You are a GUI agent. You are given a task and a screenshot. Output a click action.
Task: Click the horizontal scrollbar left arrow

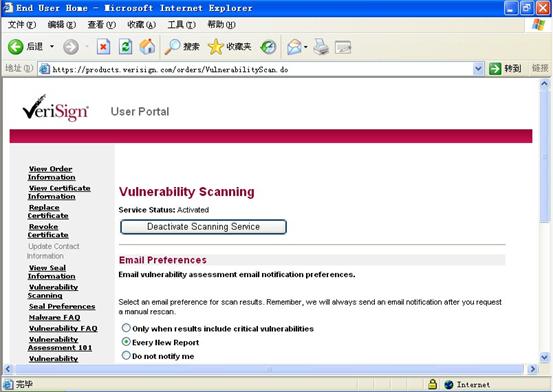[x=8, y=369]
